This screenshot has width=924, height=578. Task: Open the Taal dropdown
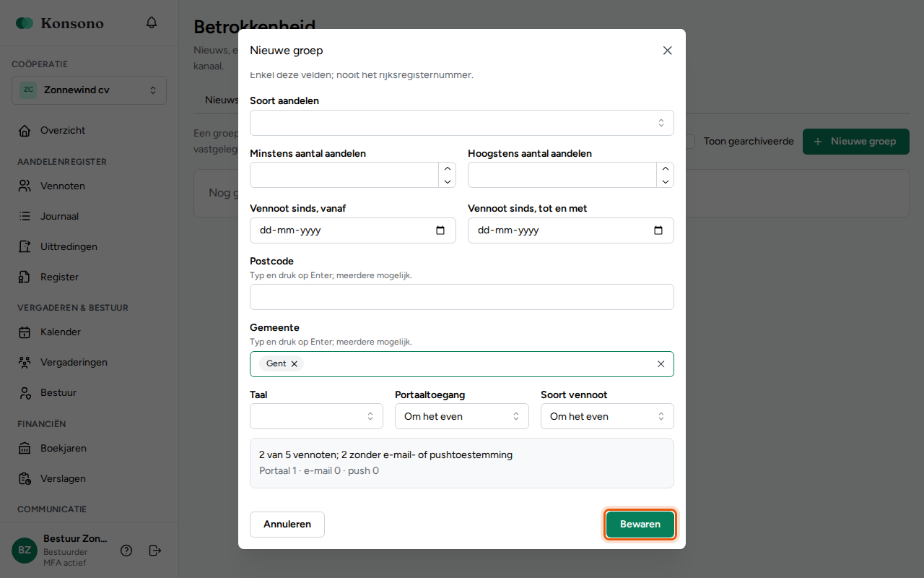(316, 416)
